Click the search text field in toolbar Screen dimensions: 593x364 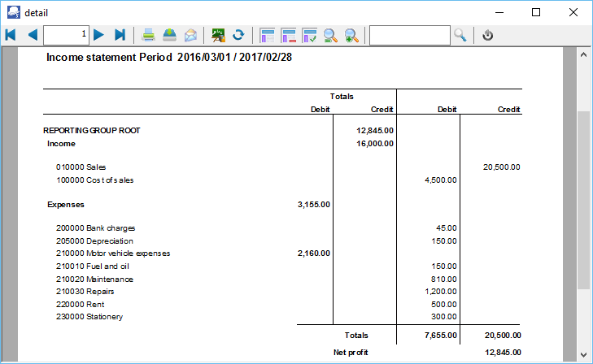coord(409,35)
